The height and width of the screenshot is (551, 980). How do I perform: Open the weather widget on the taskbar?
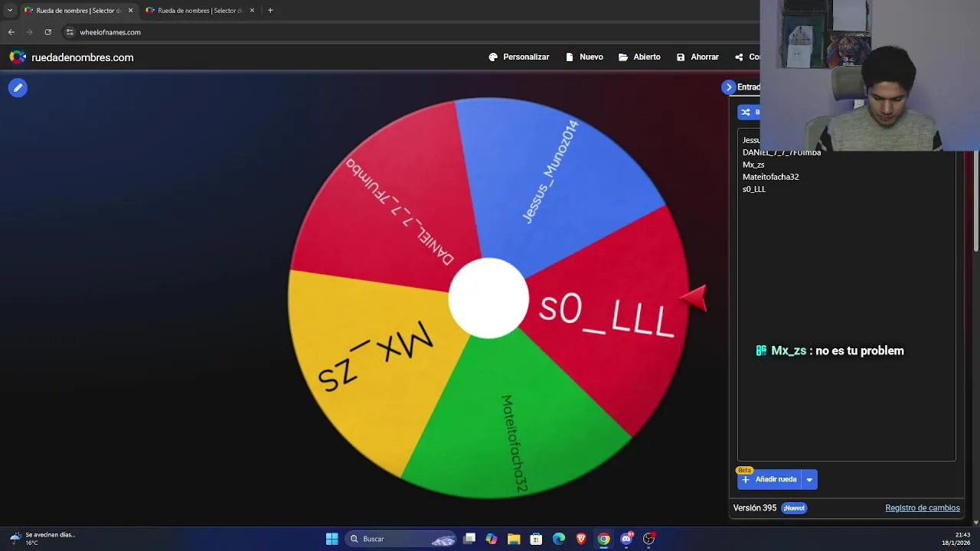point(42,539)
